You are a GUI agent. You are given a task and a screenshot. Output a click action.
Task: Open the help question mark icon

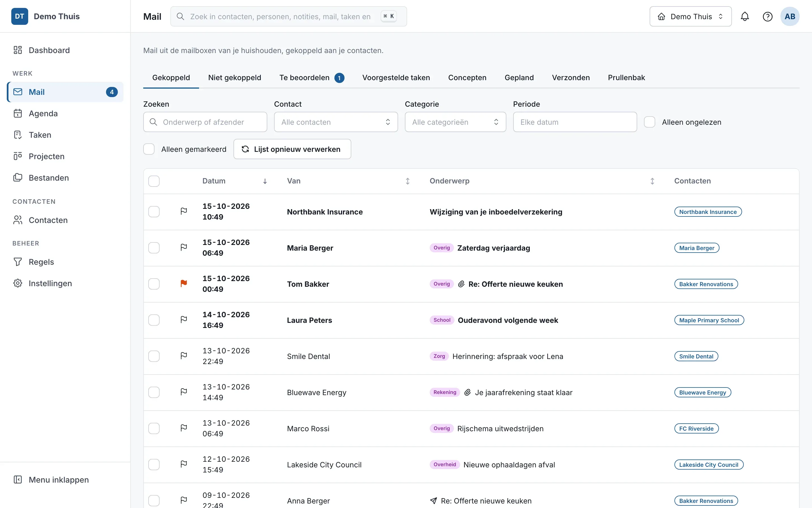pos(767,16)
